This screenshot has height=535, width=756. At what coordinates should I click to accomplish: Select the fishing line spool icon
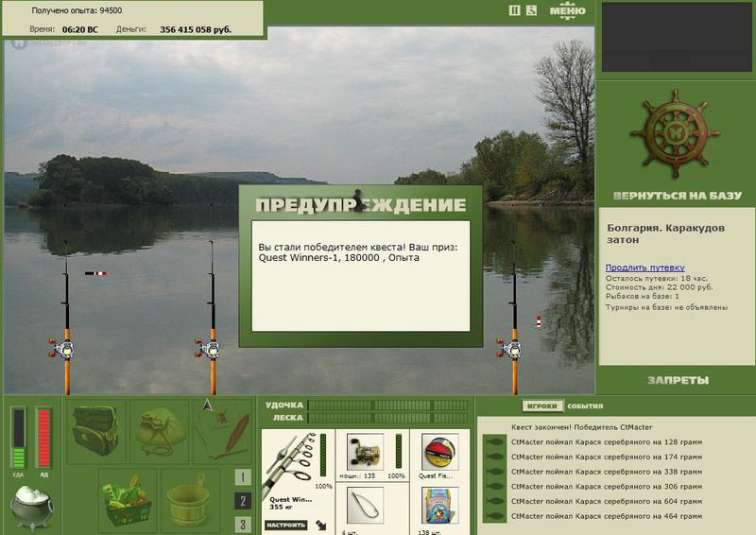click(439, 452)
